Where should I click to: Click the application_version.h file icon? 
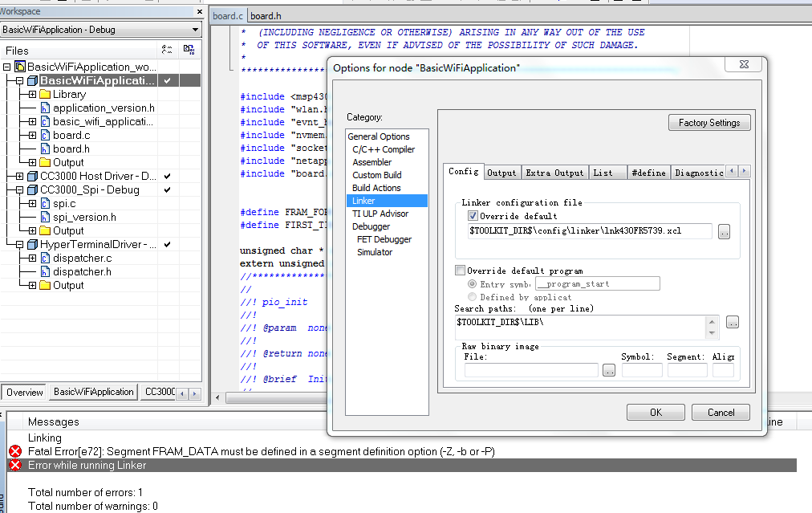[46, 108]
